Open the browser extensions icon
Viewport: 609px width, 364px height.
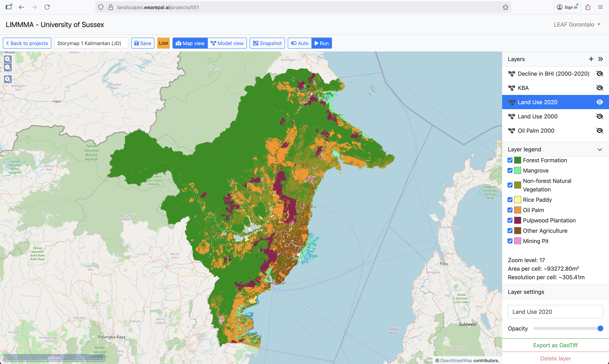[588, 7]
